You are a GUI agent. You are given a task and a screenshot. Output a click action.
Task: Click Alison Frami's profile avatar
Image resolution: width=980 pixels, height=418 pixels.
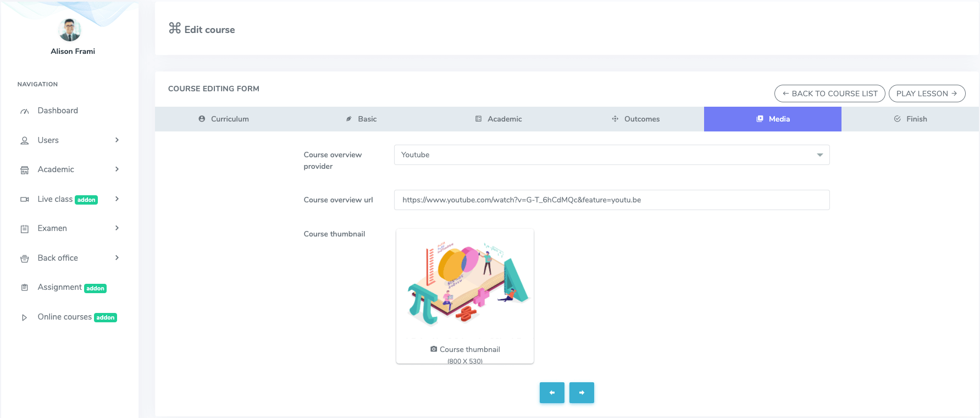(70, 30)
